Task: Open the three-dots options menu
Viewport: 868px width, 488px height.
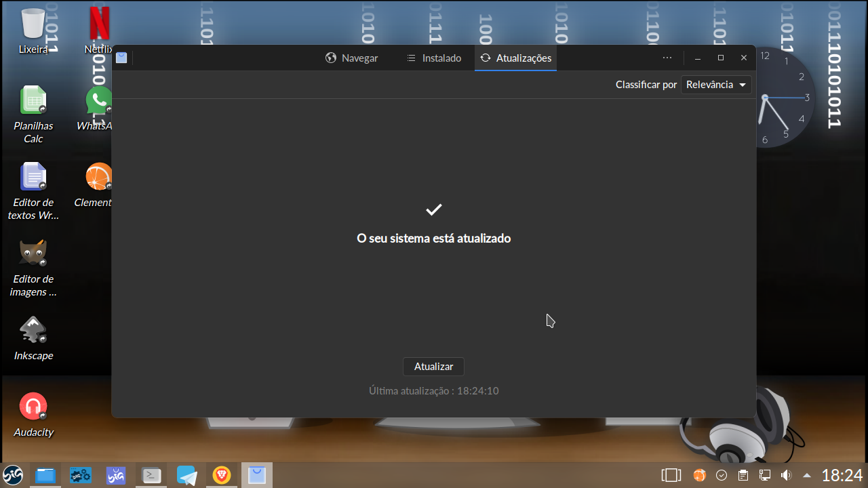Action: pos(667,58)
